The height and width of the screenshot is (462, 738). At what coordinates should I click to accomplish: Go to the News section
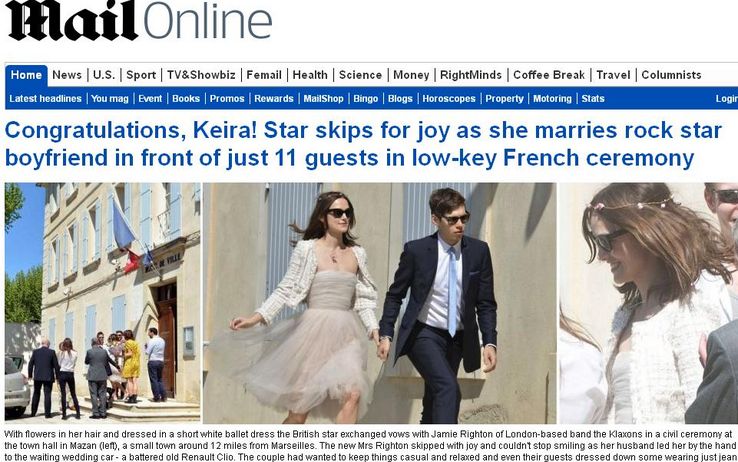tap(67, 75)
